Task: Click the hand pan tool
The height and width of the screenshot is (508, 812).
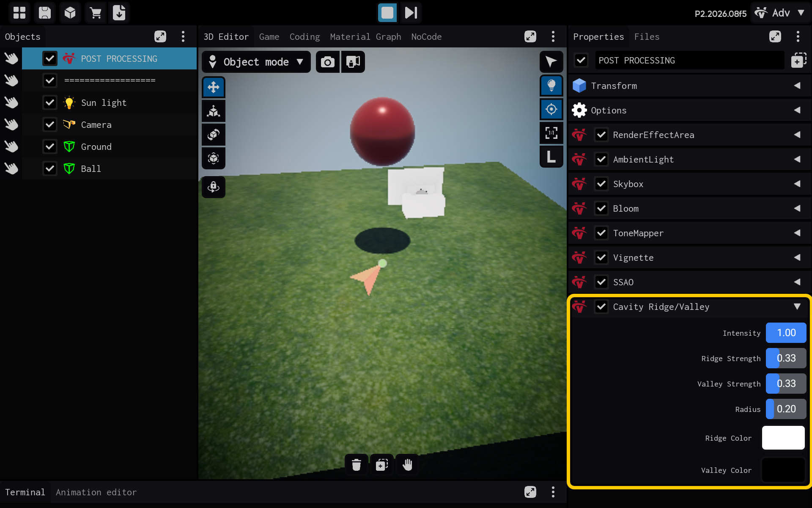Action: [407, 465]
